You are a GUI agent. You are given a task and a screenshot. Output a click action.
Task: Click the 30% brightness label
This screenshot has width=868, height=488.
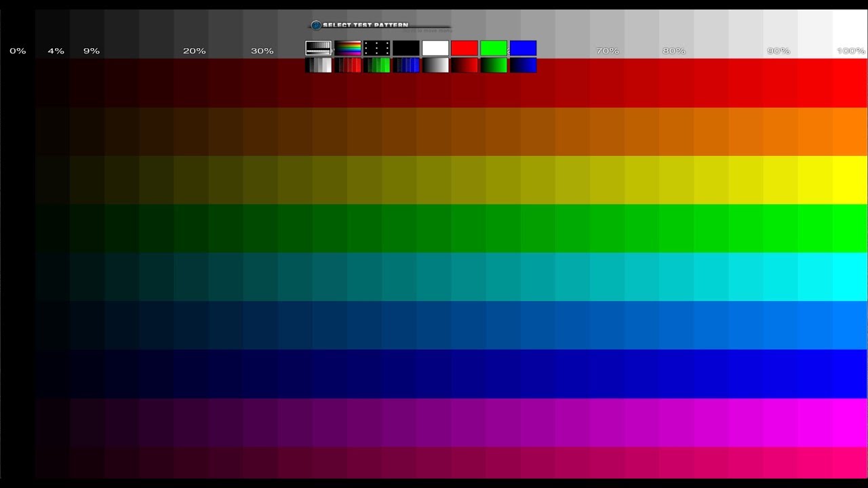point(262,51)
